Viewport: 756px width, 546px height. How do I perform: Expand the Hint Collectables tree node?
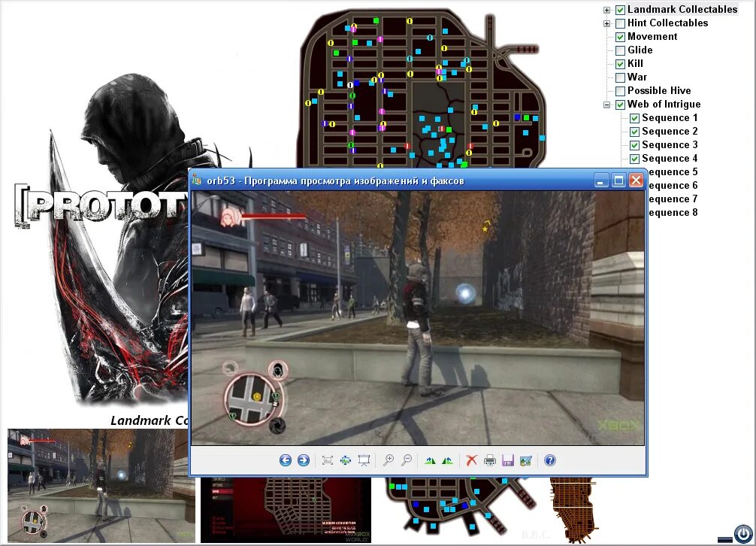pos(607,23)
